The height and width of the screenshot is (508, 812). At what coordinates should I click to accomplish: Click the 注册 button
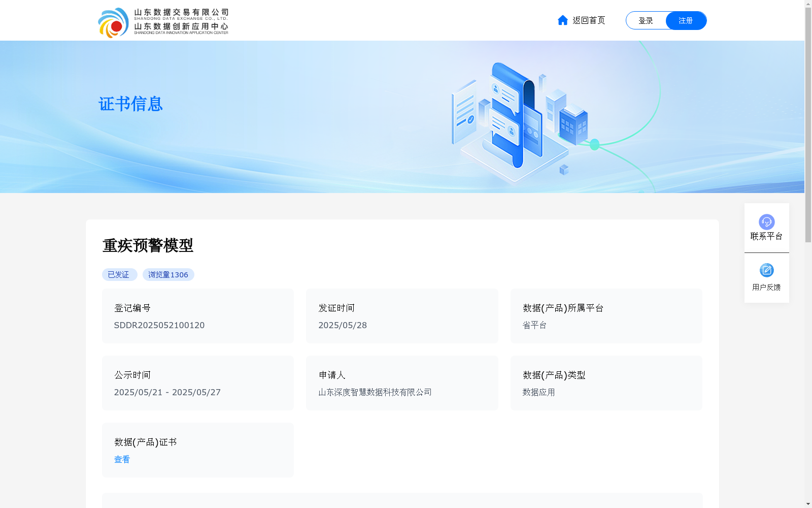686,20
